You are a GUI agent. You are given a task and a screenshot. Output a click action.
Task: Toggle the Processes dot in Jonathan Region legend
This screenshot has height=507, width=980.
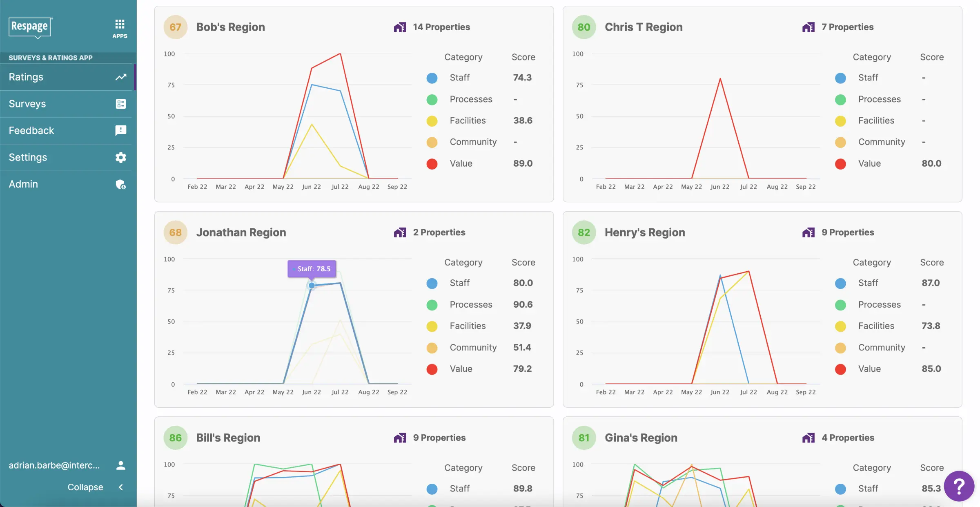(432, 305)
